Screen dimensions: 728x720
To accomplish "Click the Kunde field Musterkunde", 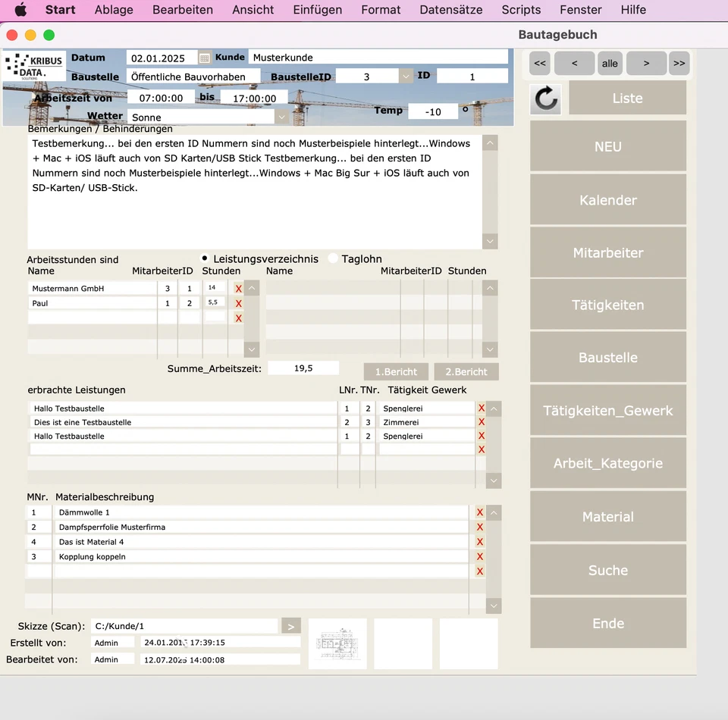I will coord(378,58).
